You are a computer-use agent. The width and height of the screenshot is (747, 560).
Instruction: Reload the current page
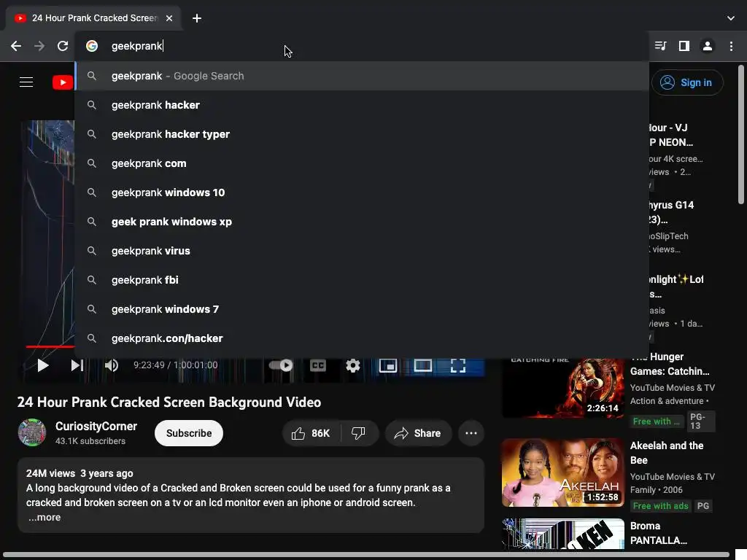point(63,46)
